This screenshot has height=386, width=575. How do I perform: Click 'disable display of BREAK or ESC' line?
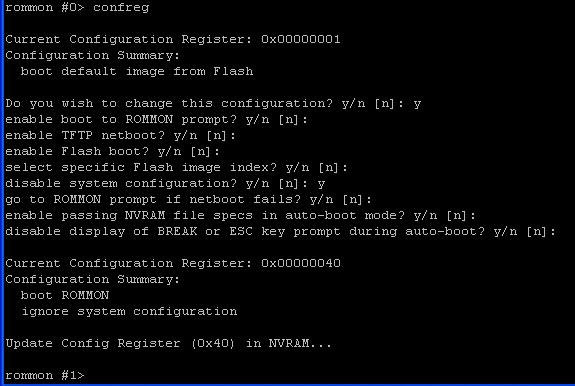click(281, 232)
